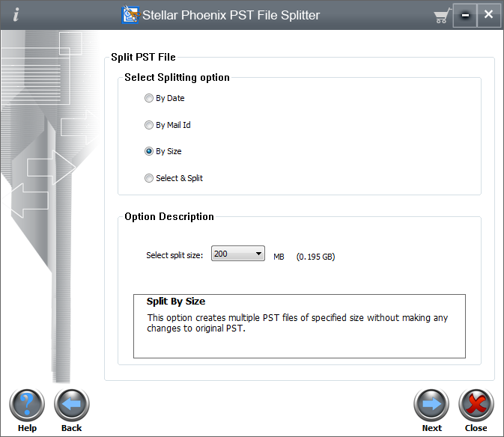Viewport: 504px width, 437px height.
Task: Click the 'Option Description' group heading
Action: (169, 216)
